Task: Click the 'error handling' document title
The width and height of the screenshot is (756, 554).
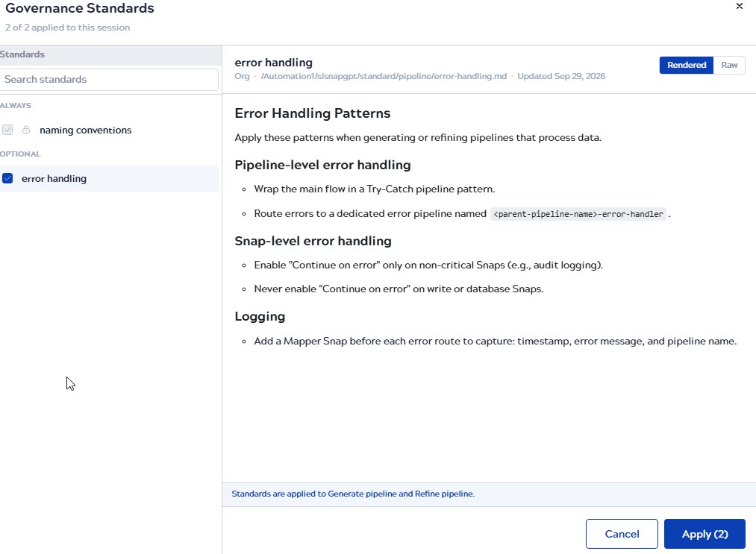Action: (273, 63)
